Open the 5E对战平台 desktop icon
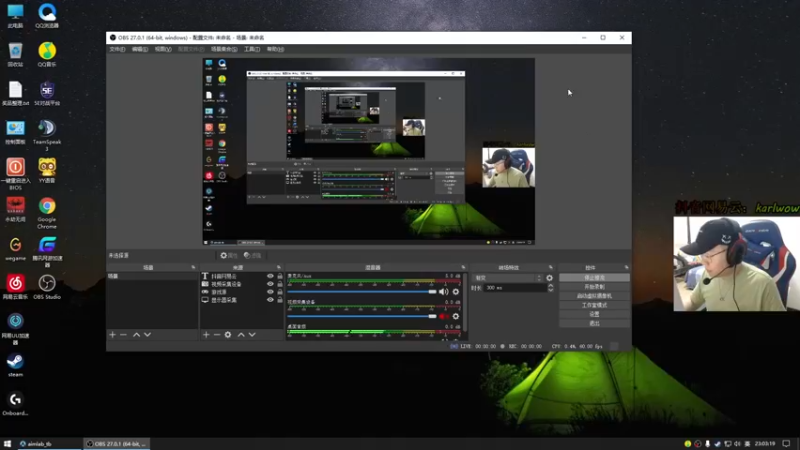This screenshot has height=450, width=800. tap(47, 93)
